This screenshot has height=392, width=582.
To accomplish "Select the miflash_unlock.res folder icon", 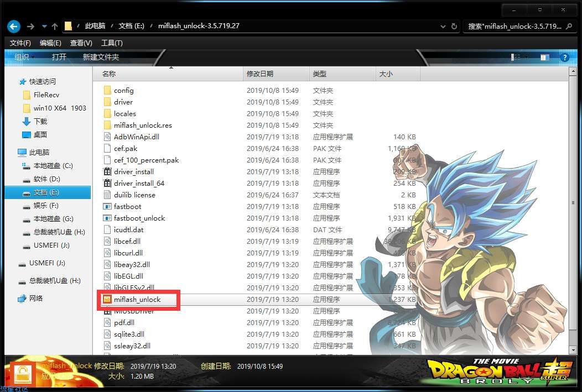I will [x=107, y=126].
